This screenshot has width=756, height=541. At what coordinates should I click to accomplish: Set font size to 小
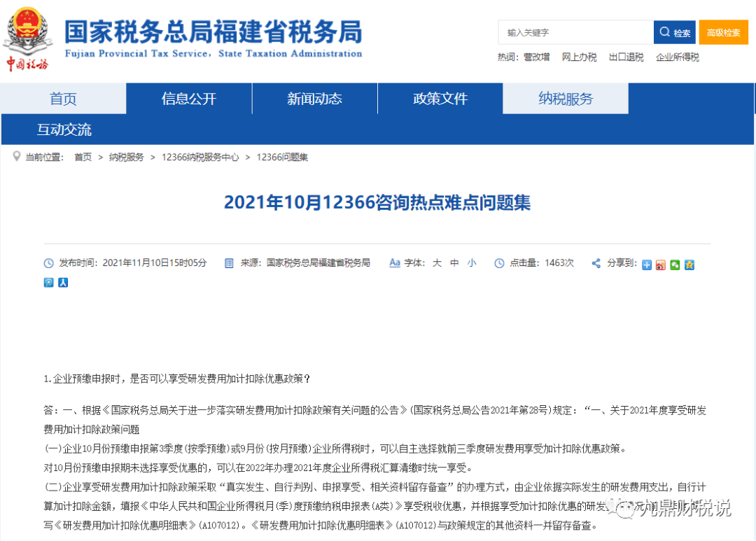point(472,262)
